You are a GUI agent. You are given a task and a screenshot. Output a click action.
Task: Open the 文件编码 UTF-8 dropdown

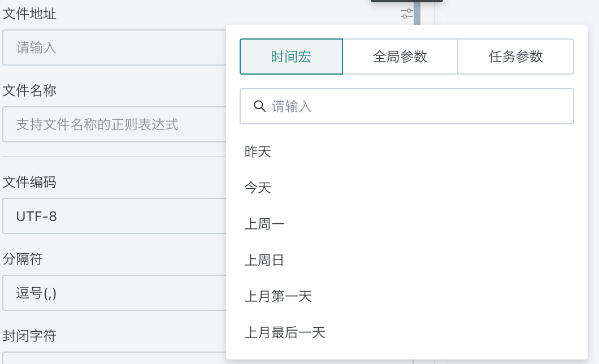(x=113, y=216)
